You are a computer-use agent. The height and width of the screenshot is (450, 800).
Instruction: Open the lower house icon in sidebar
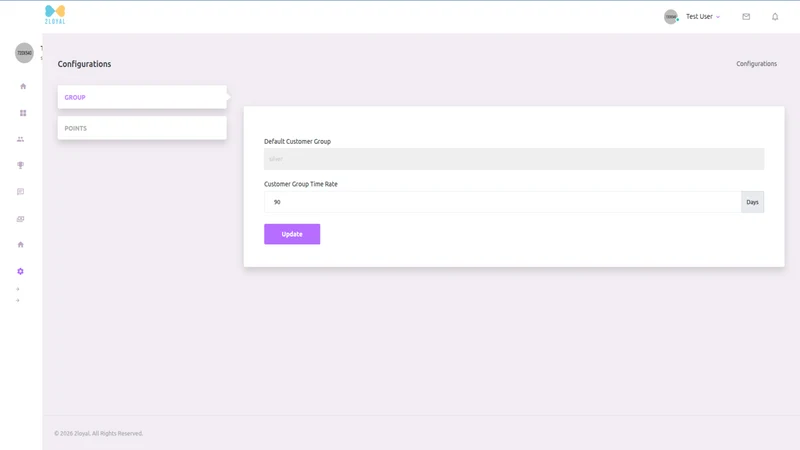click(x=20, y=245)
